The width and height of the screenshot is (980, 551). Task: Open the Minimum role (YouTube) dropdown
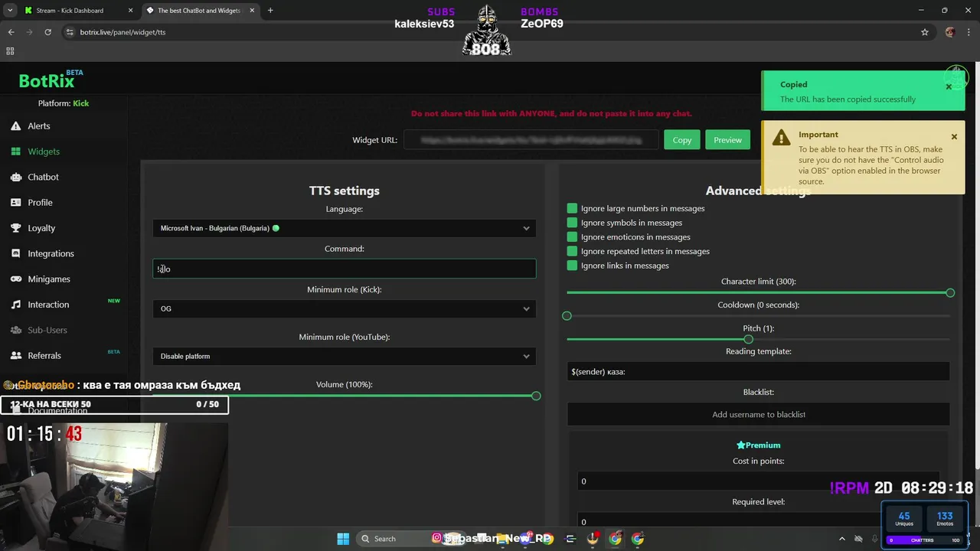(x=345, y=356)
